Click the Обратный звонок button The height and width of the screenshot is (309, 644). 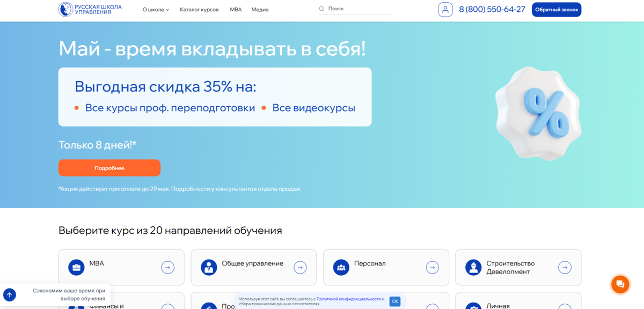(557, 10)
